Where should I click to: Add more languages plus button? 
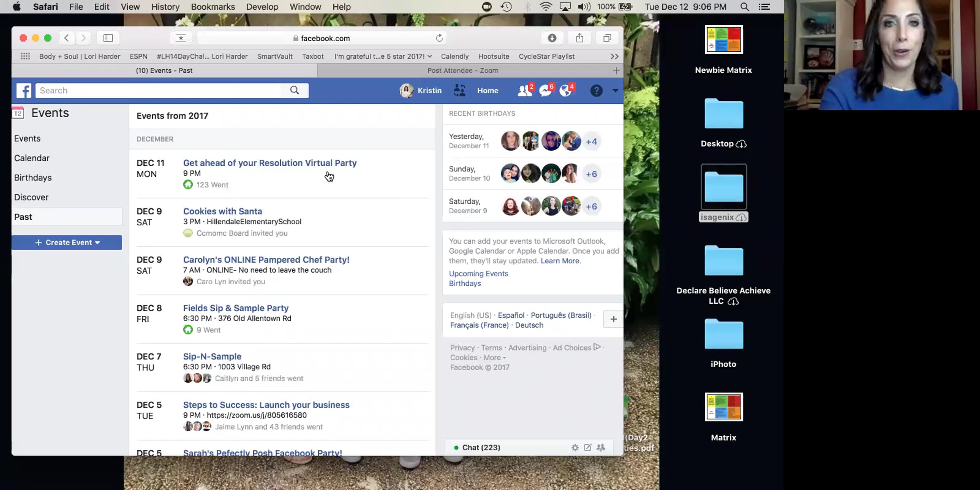(613, 319)
